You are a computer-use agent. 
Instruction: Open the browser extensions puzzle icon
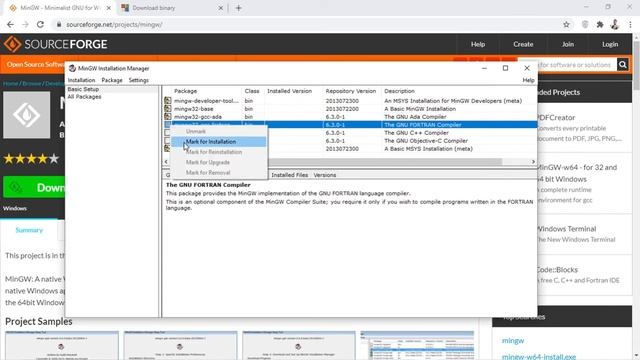point(600,24)
